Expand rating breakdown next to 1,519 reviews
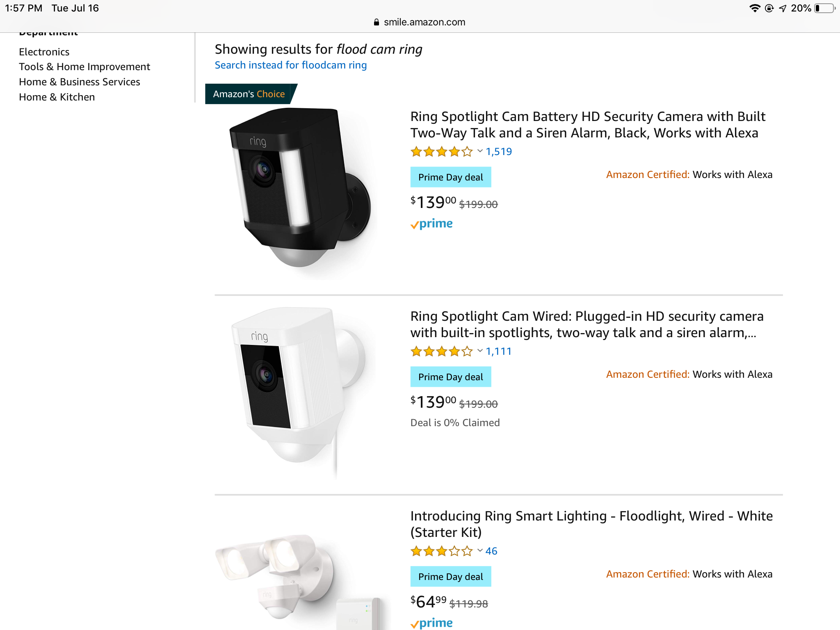 (480, 151)
